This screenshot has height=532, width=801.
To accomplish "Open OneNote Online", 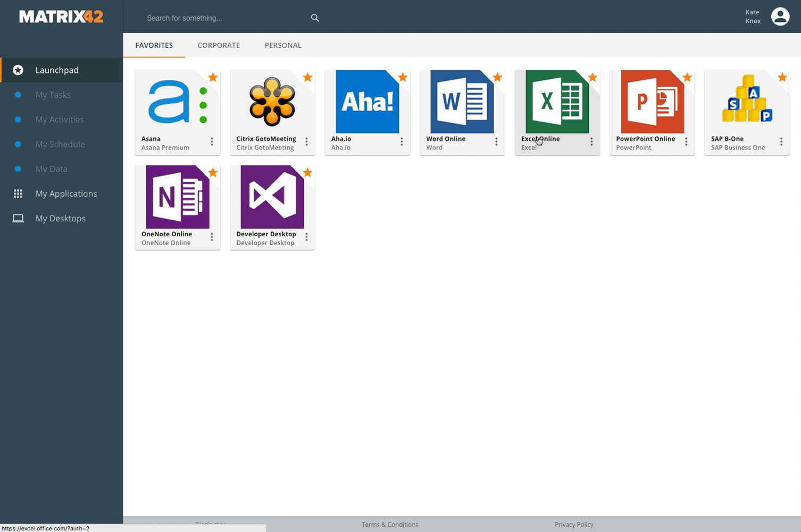I will tap(178, 197).
